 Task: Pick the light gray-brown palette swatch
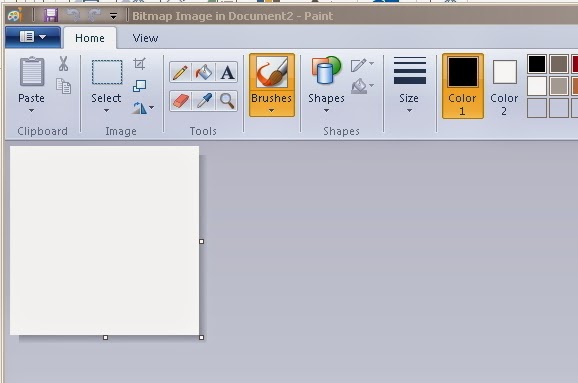pos(559,86)
